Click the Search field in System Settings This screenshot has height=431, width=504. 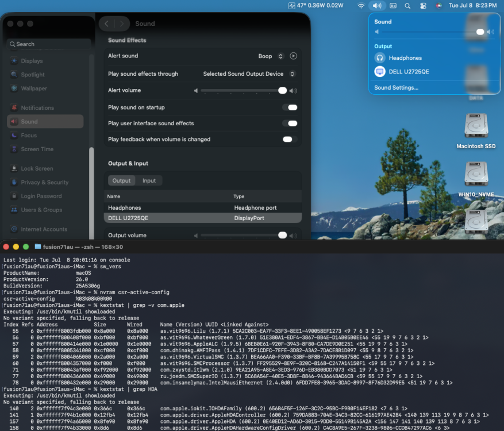(x=49, y=44)
